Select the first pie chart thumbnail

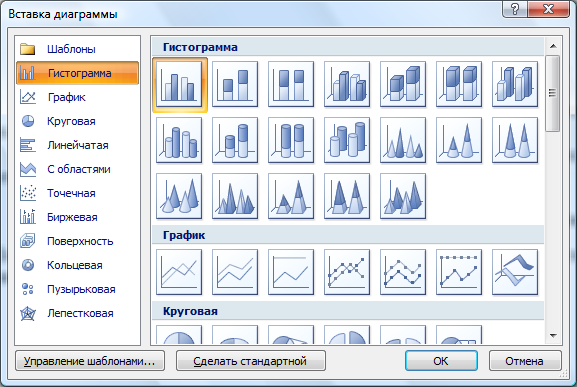click(x=179, y=335)
